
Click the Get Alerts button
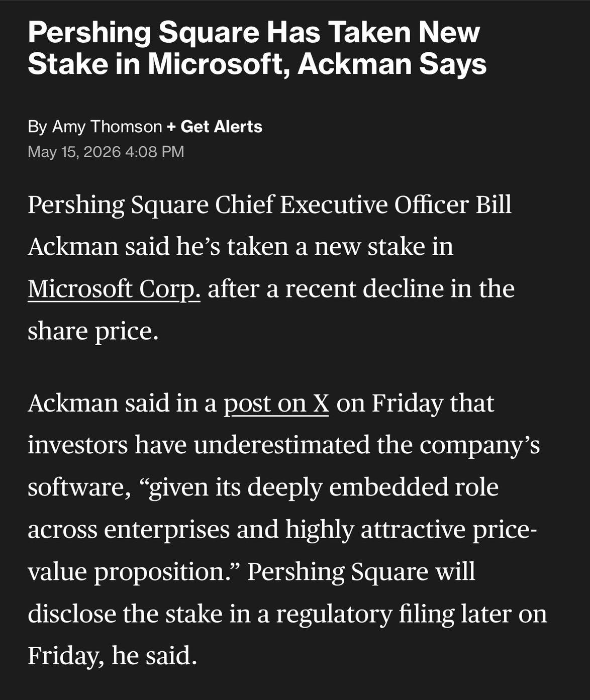(x=221, y=126)
